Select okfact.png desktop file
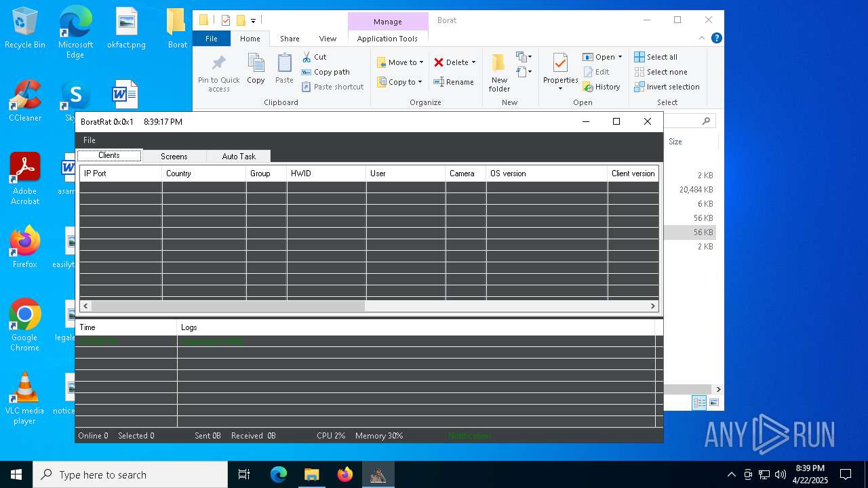 [x=127, y=28]
